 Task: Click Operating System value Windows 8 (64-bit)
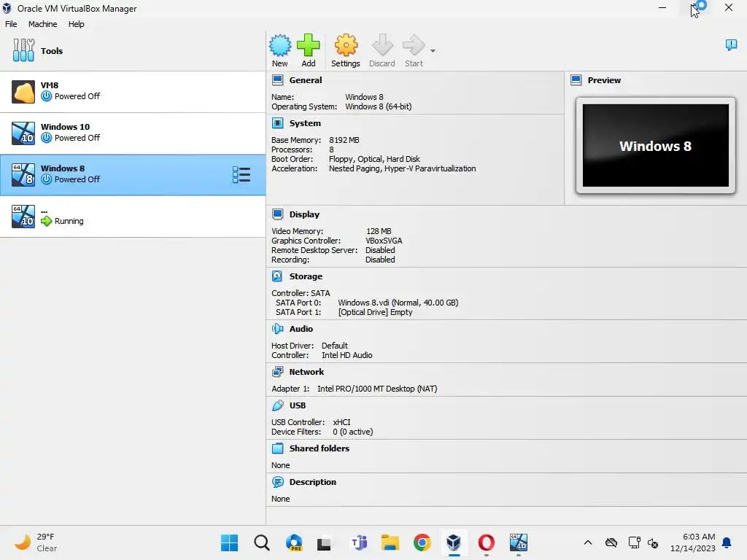pos(379,106)
